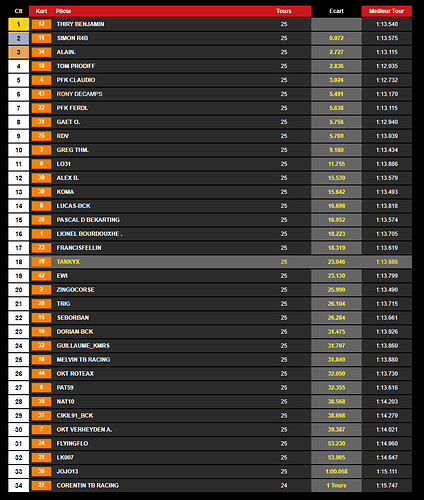The width and height of the screenshot is (424, 500).
Task: Click PFK CLAUDIO's best lap 1:12.732
Action: click(x=387, y=80)
